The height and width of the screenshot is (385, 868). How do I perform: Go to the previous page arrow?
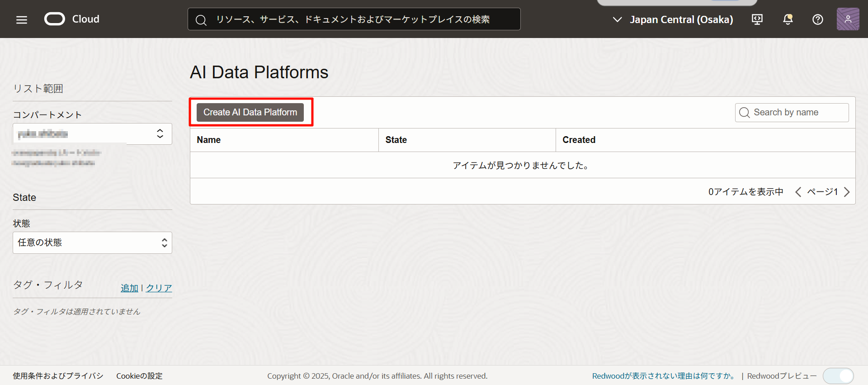coord(798,192)
